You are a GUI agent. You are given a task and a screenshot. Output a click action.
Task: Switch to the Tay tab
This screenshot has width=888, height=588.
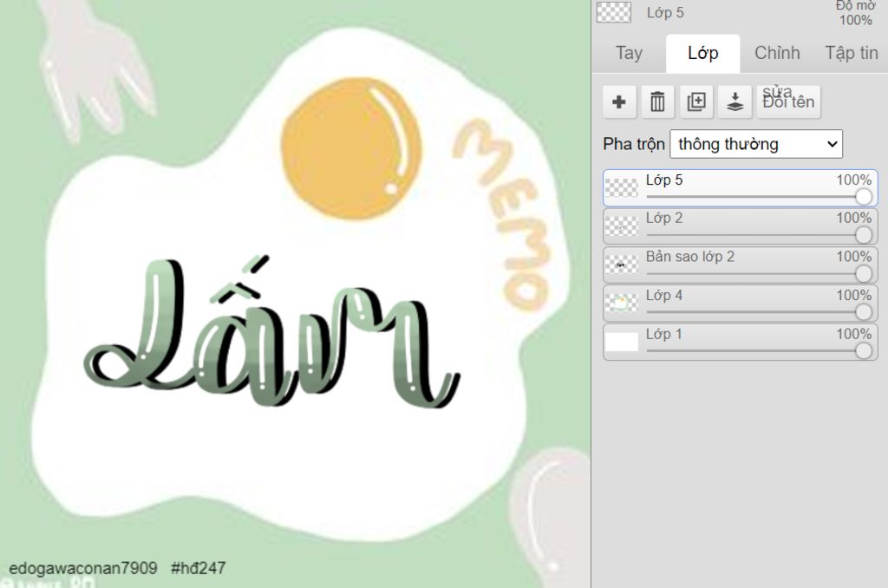[x=629, y=53]
